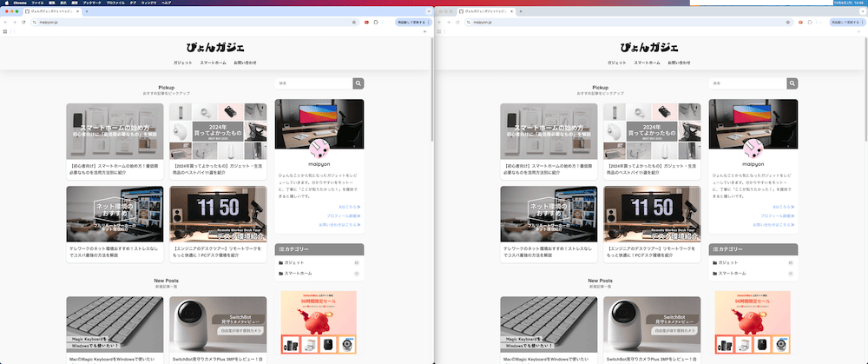Open the Apple menu in the macOS menu bar
This screenshot has width=868, height=364.
tap(5, 3)
